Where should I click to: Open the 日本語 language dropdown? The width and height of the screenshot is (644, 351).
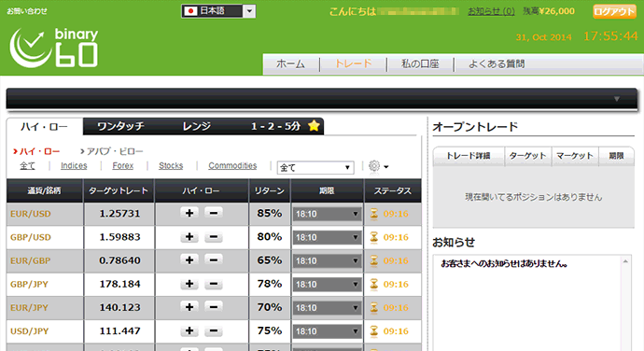point(218,11)
